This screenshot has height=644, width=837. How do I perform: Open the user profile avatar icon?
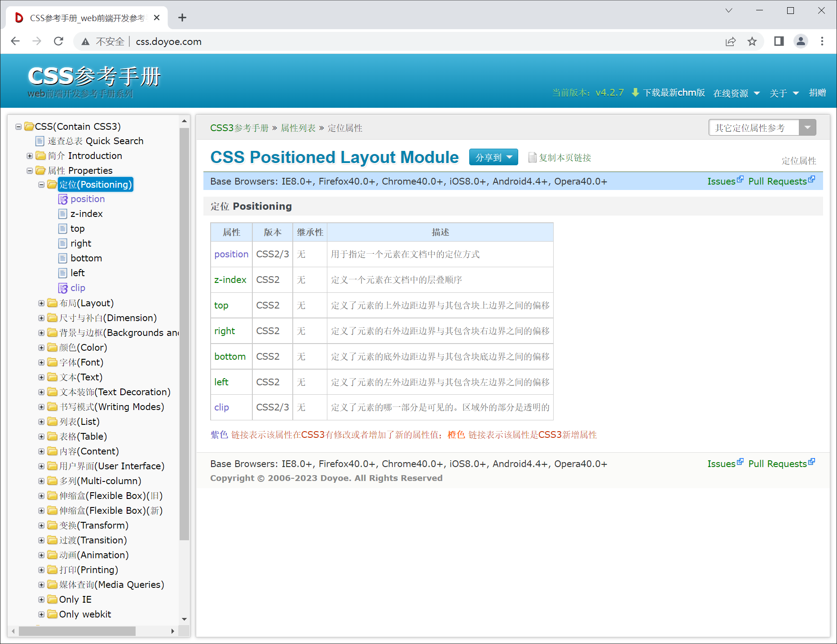pyautogui.click(x=801, y=41)
